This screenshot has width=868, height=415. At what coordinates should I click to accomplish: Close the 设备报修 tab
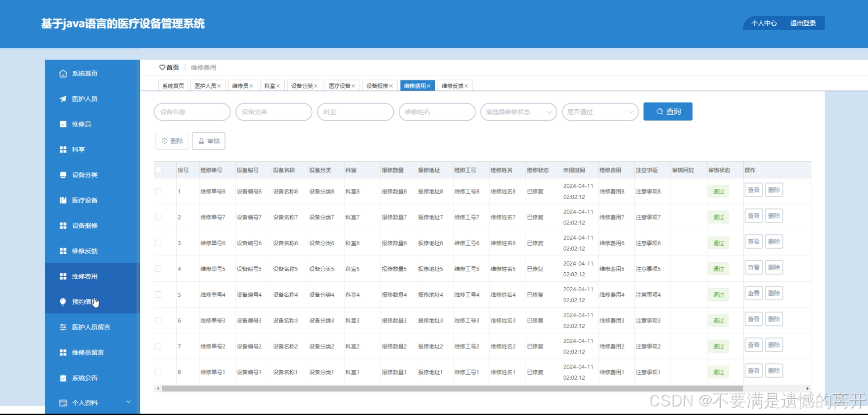[x=391, y=86]
